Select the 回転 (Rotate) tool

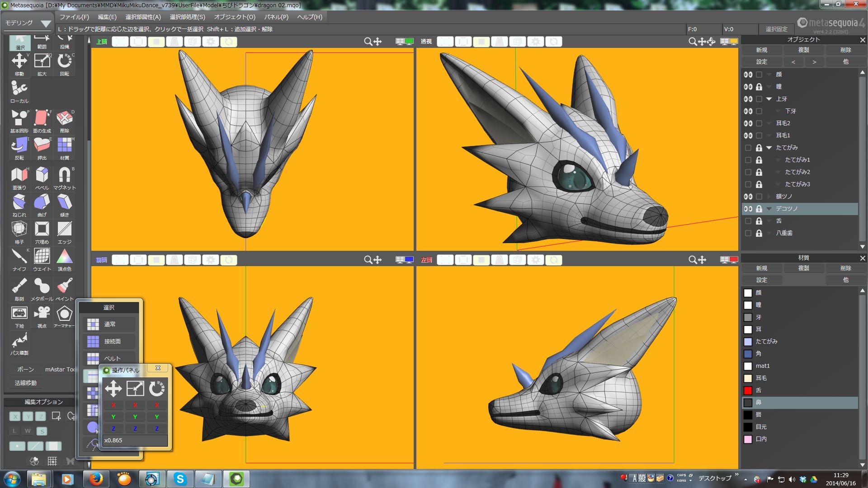65,64
